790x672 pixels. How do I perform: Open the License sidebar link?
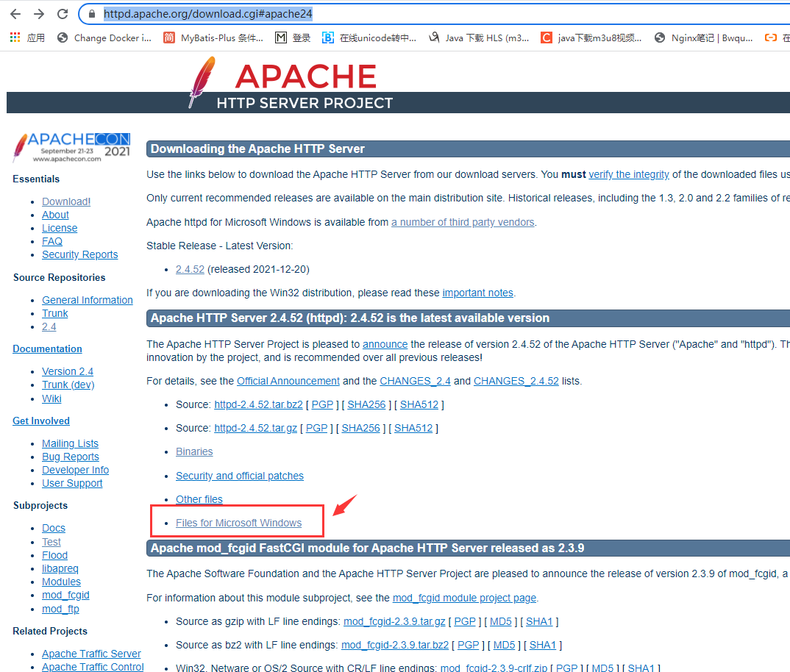point(60,228)
